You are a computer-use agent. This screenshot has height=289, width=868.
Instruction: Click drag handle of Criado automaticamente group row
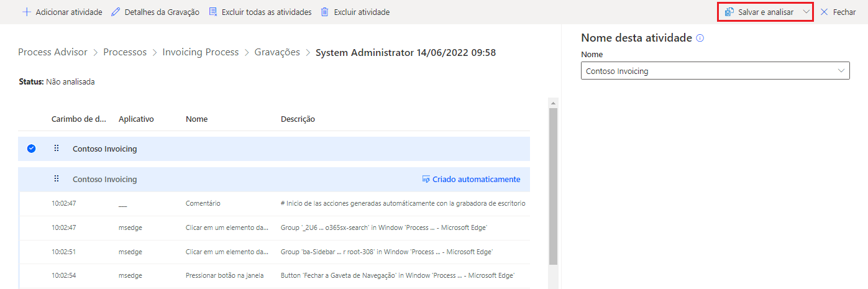click(x=57, y=179)
